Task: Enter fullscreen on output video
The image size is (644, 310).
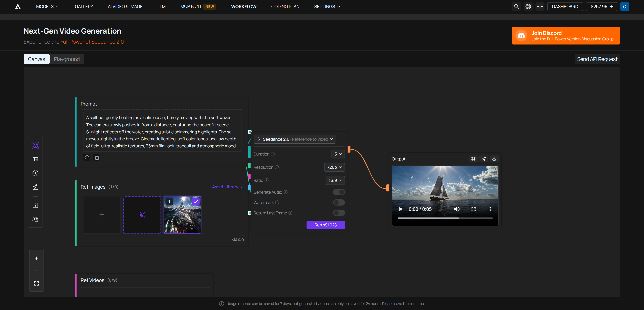Action: [473, 209]
